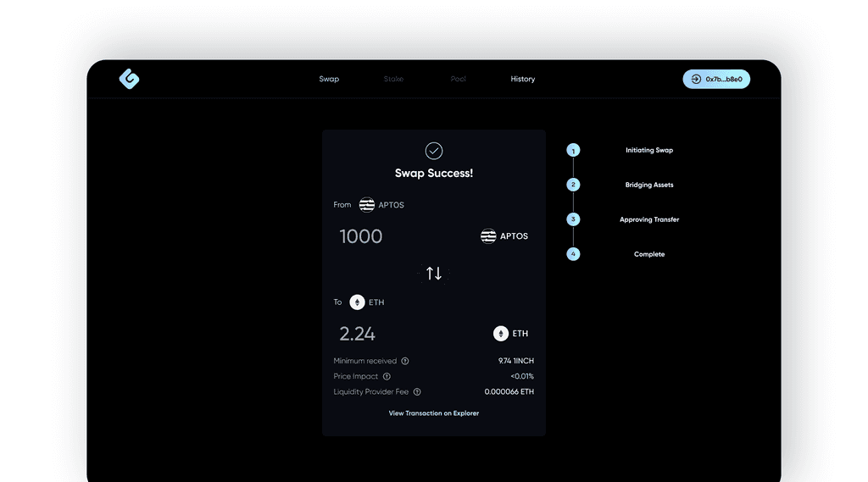Open the History tab
868x482 pixels.
pyautogui.click(x=522, y=79)
